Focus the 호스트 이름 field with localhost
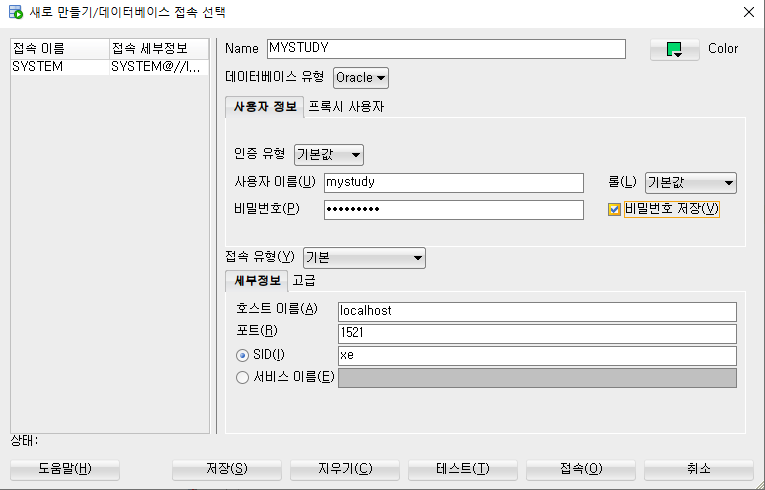The height and width of the screenshot is (490, 765). coord(537,312)
